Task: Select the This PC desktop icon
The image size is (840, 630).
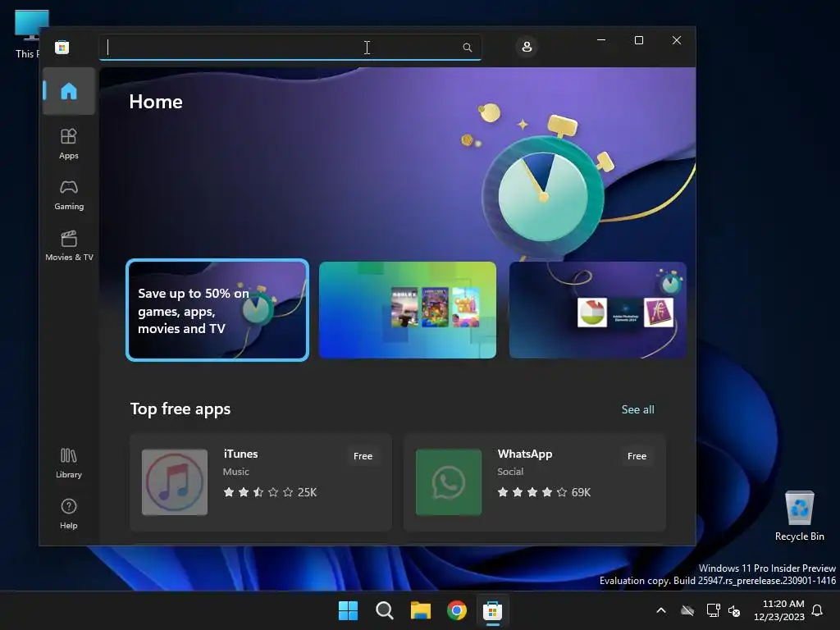Action: click(25, 34)
